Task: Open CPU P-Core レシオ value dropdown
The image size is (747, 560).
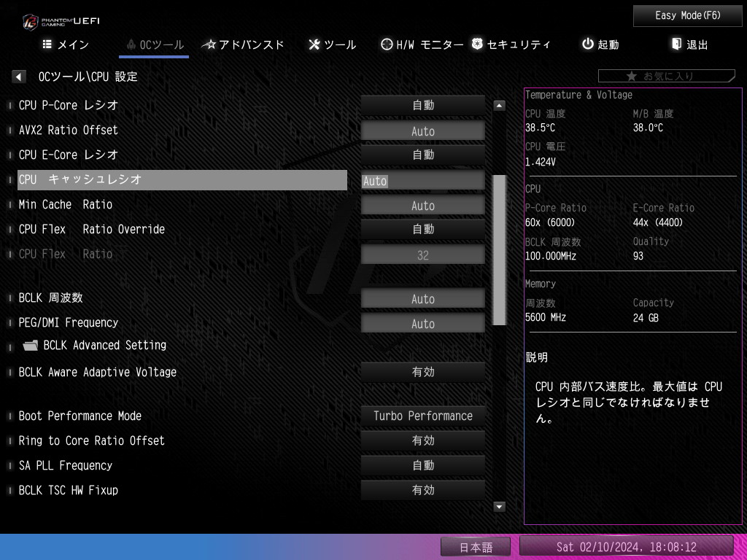Action: pos(423,105)
